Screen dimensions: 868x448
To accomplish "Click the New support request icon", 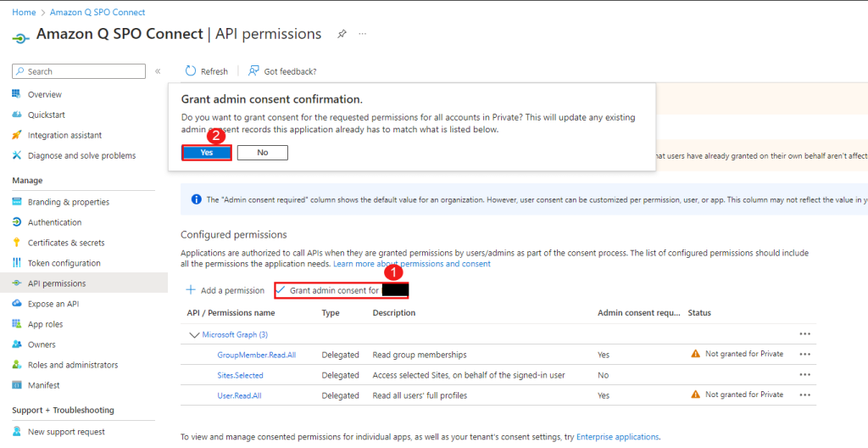I will 17,431.
